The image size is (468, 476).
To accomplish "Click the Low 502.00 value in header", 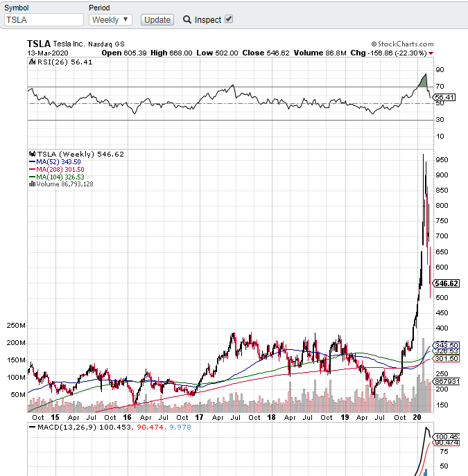I will tap(217, 53).
